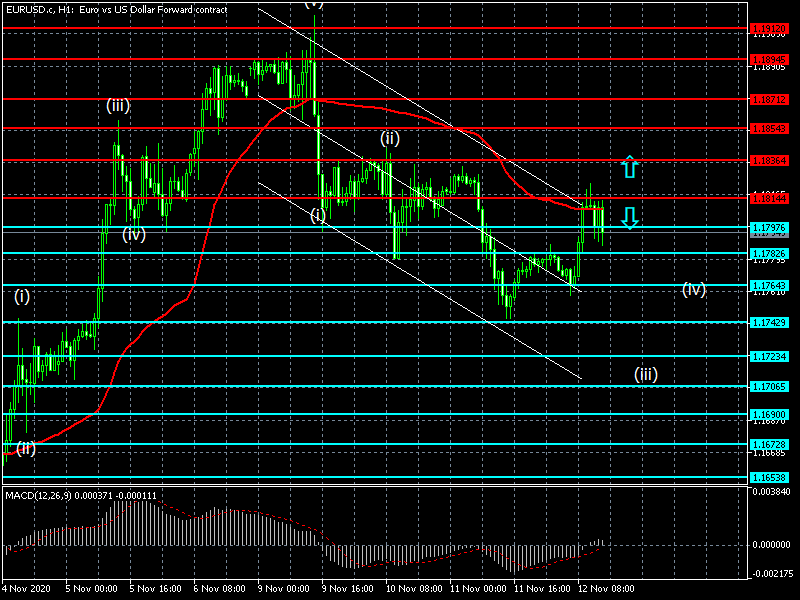Click the cyan up arrow chart marker
This screenshot has width=800, height=600.
pyautogui.click(x=630, y=167)
